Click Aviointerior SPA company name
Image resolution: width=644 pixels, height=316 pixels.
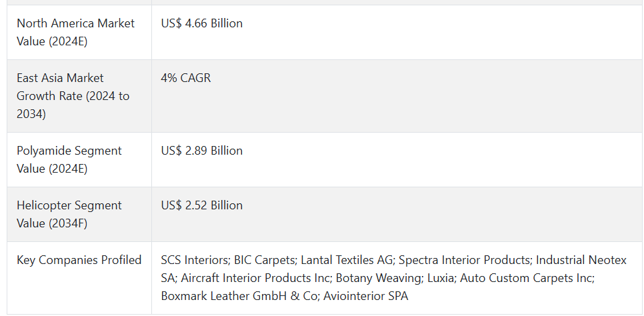click(x=365, y=296)
